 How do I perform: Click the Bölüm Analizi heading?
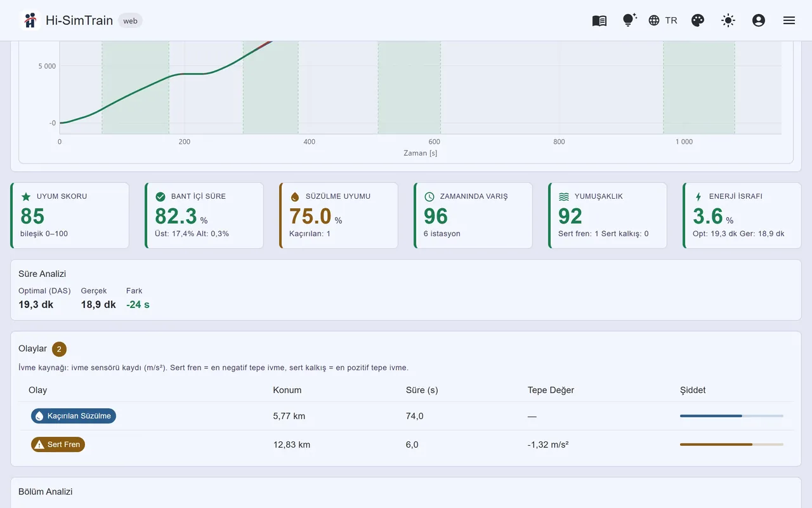(46, 491)
